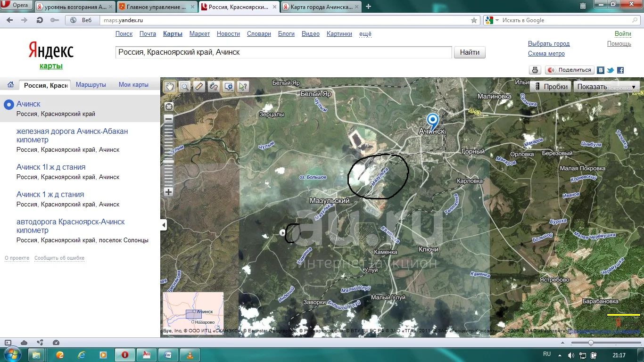644x362 pixels.
Task: Open the Показать layers dropdown
Action: 607,87
